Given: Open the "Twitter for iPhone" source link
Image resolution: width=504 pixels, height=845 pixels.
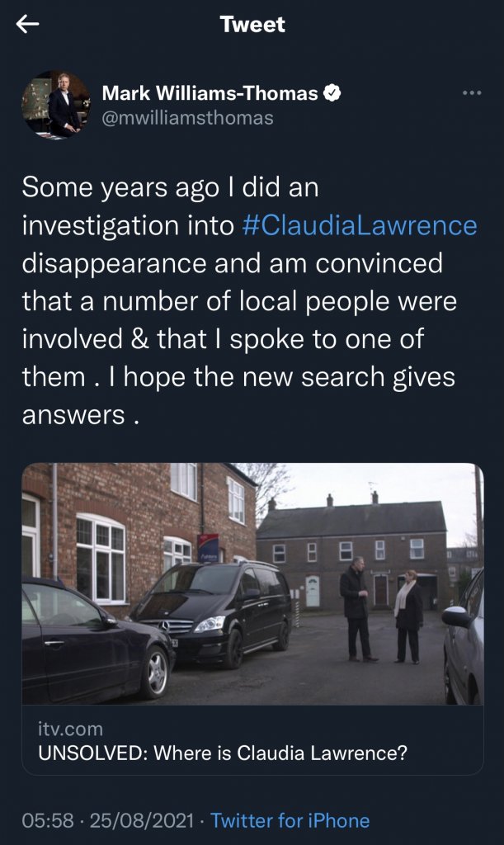Looking at the screenshot, I should 290,820.
